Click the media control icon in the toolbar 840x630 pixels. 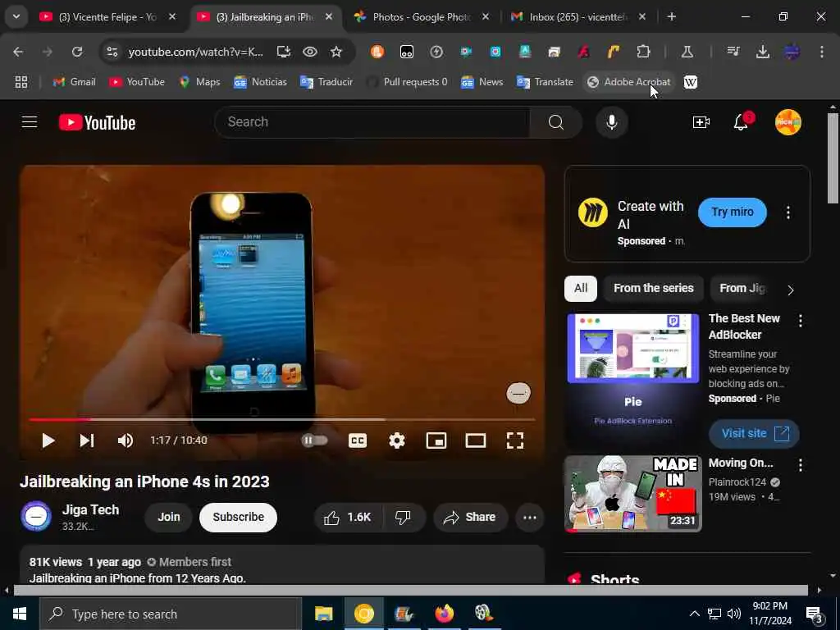click(x=733, y=52)
